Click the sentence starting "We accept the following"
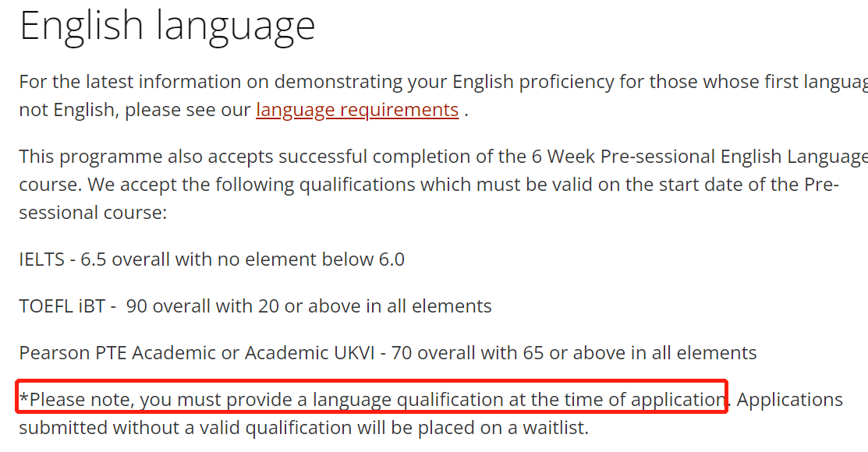The image size is (868, 452). (x=390, y=185)
